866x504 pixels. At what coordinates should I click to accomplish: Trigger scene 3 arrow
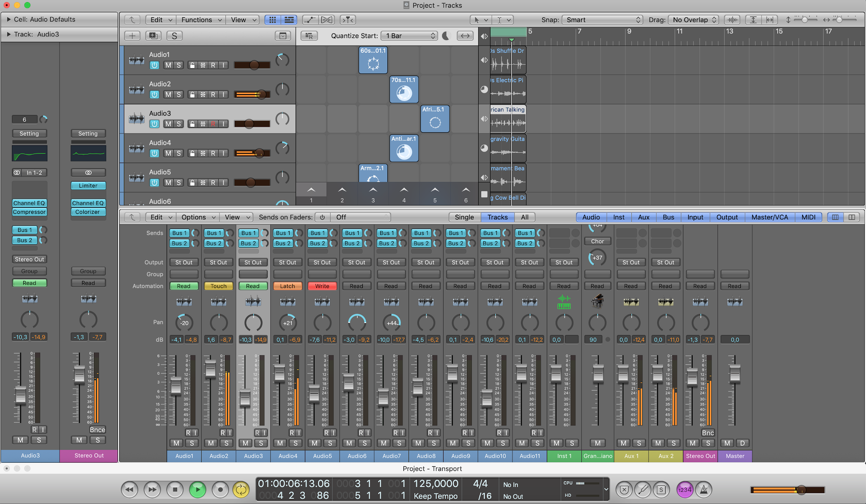pyautogui.click(x=373, y=190)
